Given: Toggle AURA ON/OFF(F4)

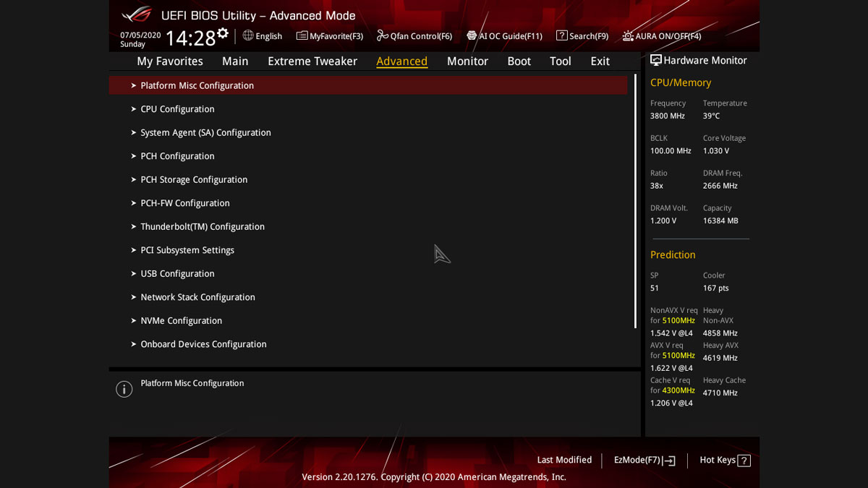Looking at the screenshot, I should (661, 36).
